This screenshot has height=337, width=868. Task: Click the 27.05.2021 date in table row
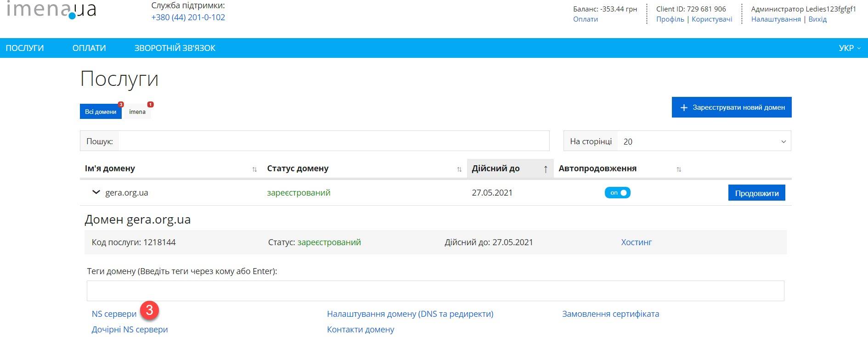[x=492, y=193]
